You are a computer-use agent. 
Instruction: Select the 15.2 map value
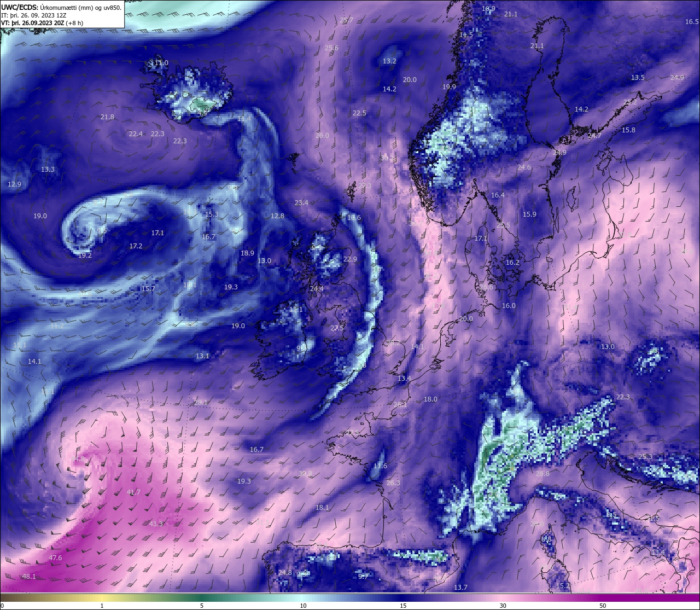563,586
